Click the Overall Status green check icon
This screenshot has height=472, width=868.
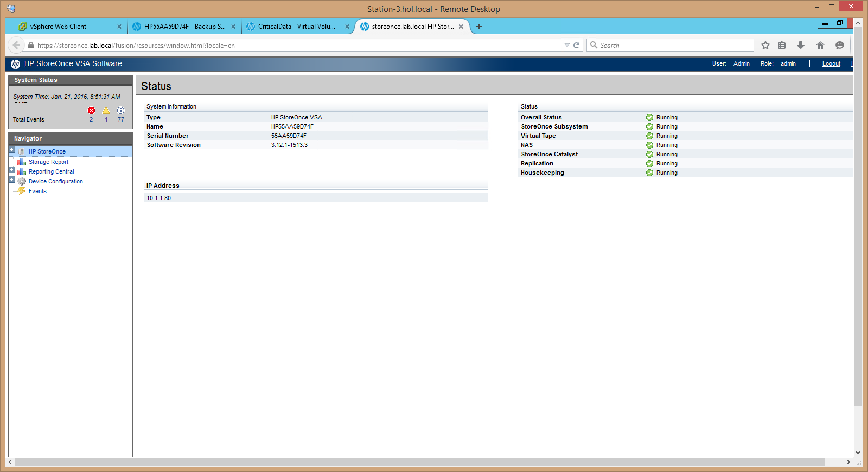pyautogui.click(x=649, y=117)
